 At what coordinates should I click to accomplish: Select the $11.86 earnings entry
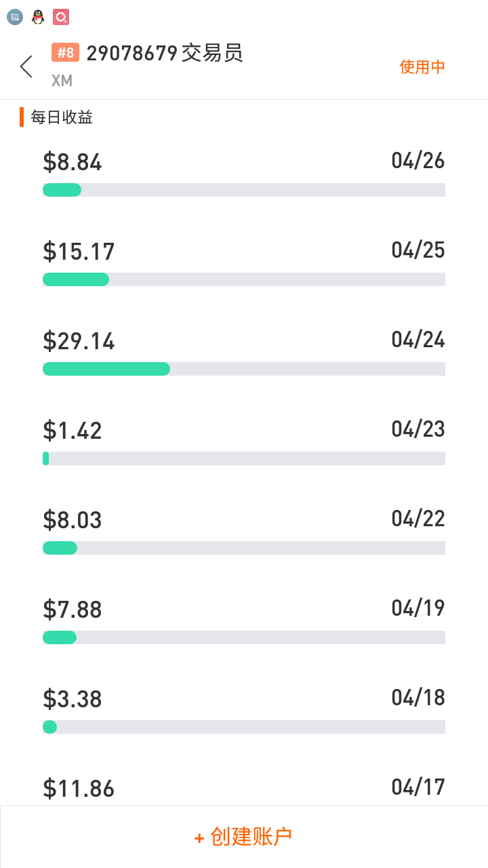coord(79,789)
